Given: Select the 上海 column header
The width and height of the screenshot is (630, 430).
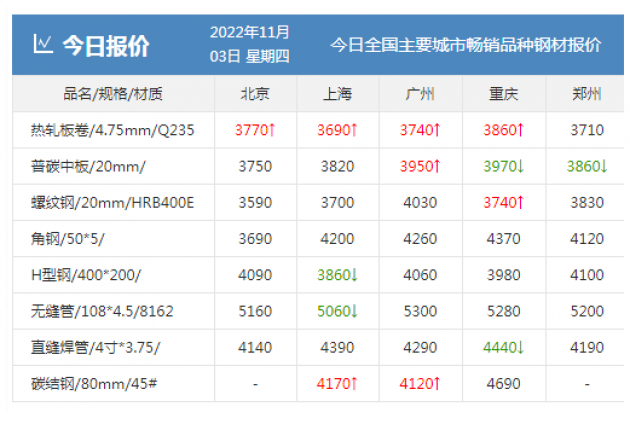Looking at the screenshot, I should (x=338, y=95).
